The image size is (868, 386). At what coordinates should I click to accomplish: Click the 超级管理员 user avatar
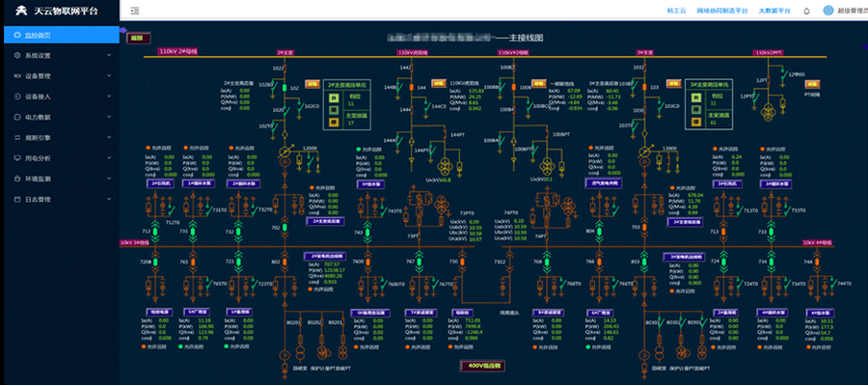[828, 10]
